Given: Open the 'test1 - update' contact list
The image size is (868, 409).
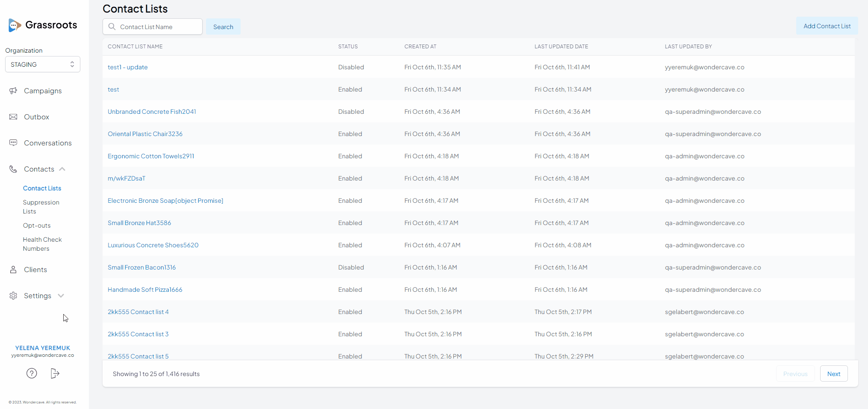Looking at the screenshot, I should pyautogui.click(x=127, y=67).
